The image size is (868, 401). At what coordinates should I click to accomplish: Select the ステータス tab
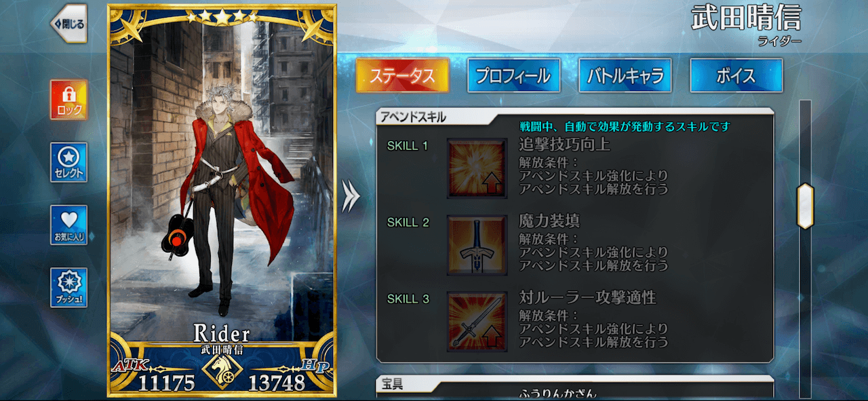[x=402, y=75]
